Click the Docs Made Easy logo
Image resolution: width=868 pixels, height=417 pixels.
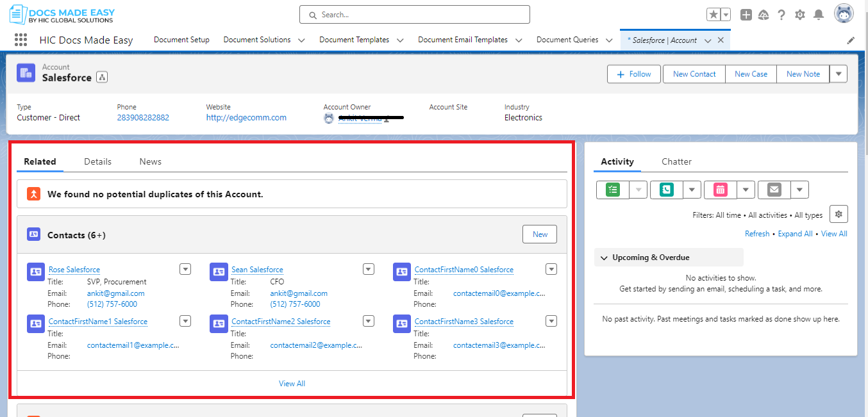coord(62,13)
